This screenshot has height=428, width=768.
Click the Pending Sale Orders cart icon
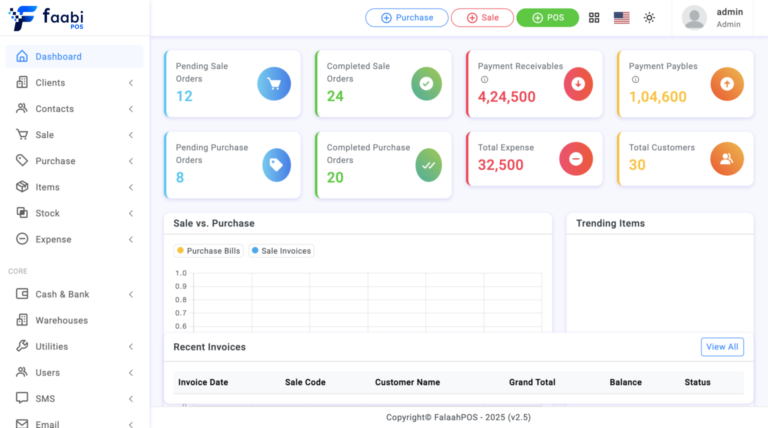pyautogui.click(x=274, y=84)
